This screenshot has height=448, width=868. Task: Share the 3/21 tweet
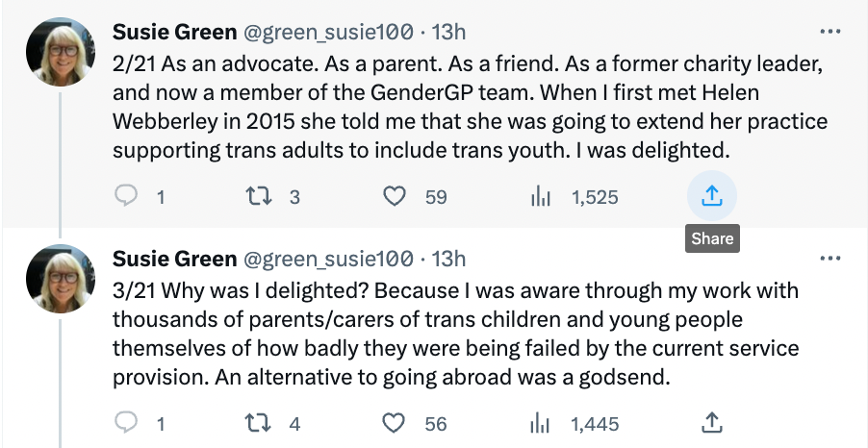[711, 423]
